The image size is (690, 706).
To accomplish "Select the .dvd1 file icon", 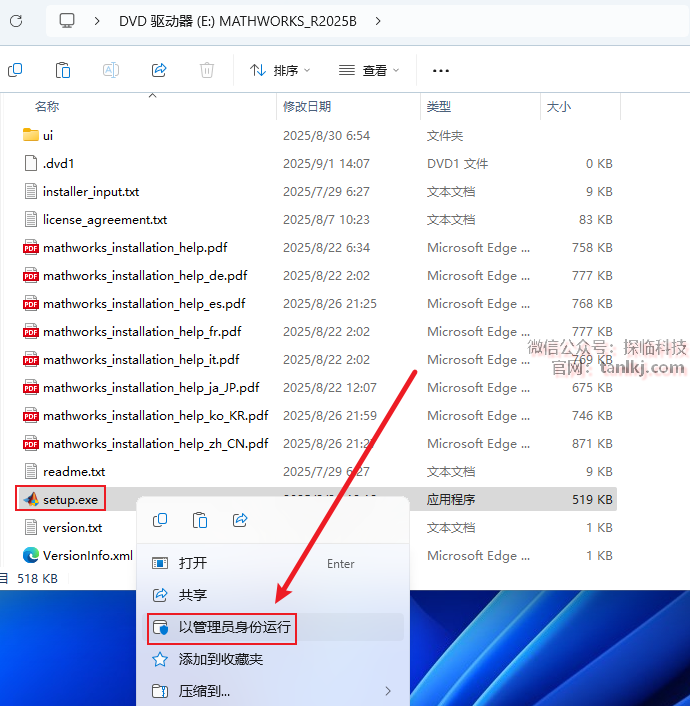I will [x=31, y=163].
